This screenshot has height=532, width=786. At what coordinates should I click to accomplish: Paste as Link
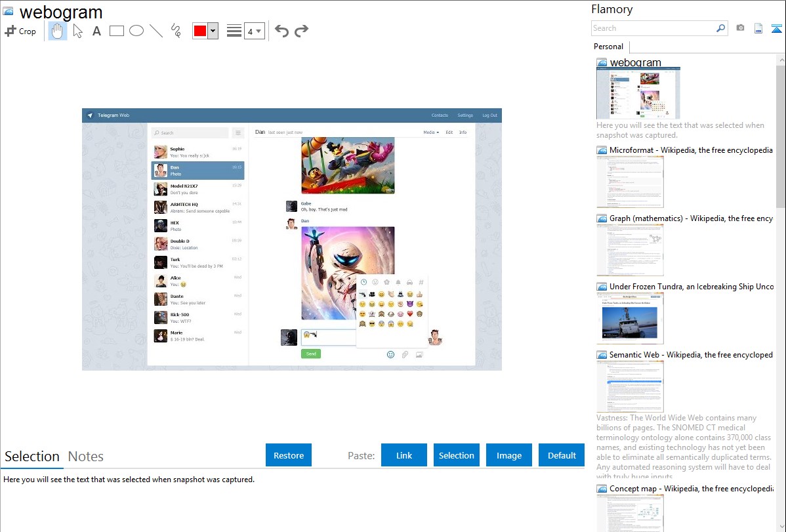[x=404, y=455]
